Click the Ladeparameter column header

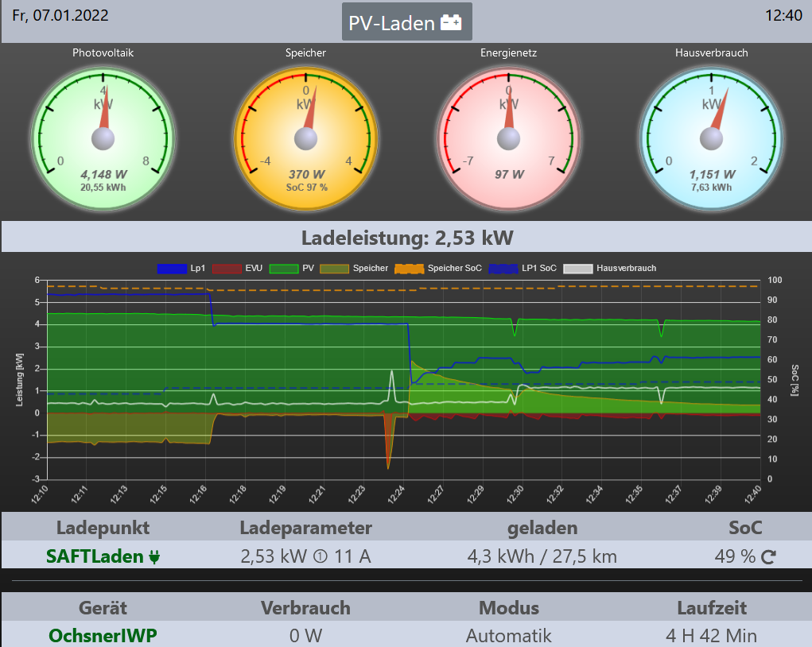tap(305, 528)
